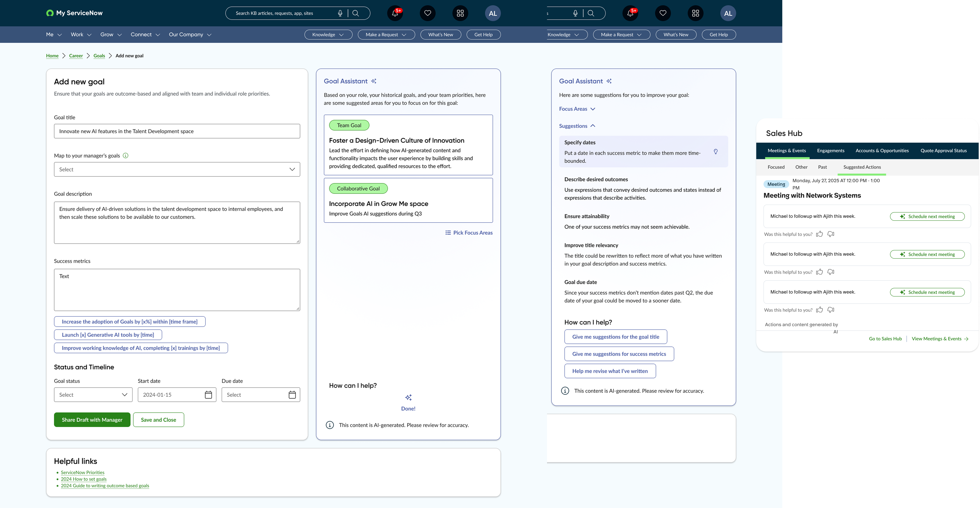Click microphone icon in the KB search bar
Viewport: 980px width, 508px height.
340,13
